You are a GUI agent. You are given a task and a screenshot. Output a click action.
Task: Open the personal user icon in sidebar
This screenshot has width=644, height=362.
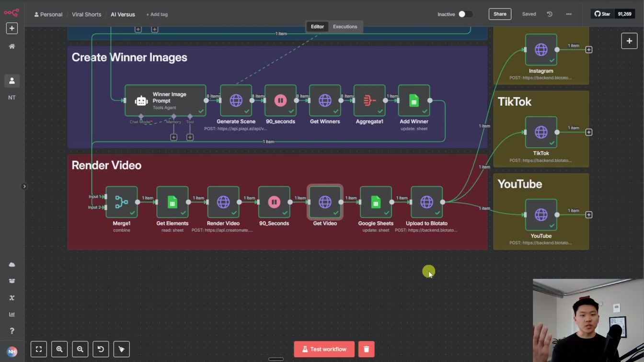pos(12,81)
